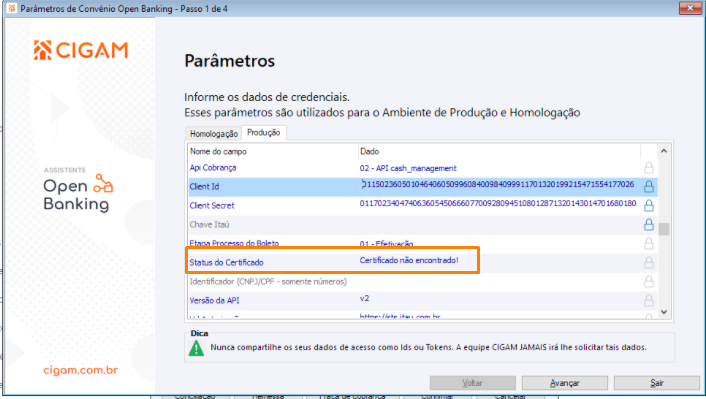Select the 'Client Id' field name

[x=204, y=186]
